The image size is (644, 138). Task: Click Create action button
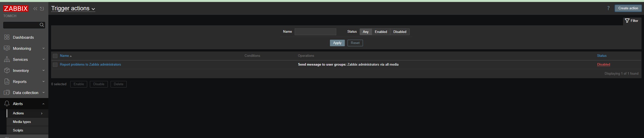628,8
